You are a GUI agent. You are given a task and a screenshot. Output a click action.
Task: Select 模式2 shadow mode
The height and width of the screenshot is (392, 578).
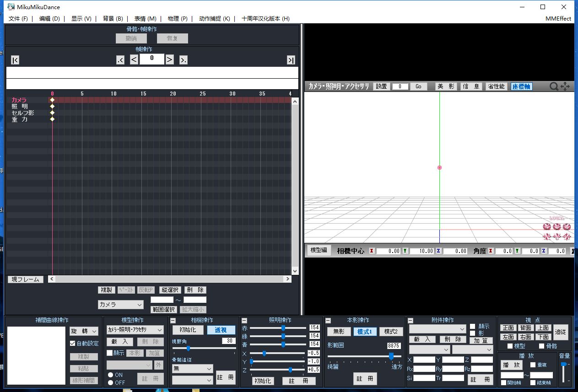point(391,332)
